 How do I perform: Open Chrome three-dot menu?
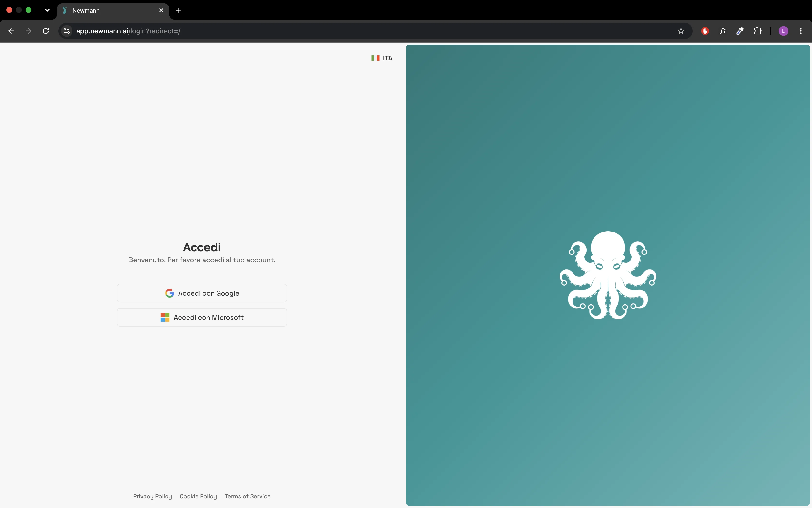coord(801,31)
